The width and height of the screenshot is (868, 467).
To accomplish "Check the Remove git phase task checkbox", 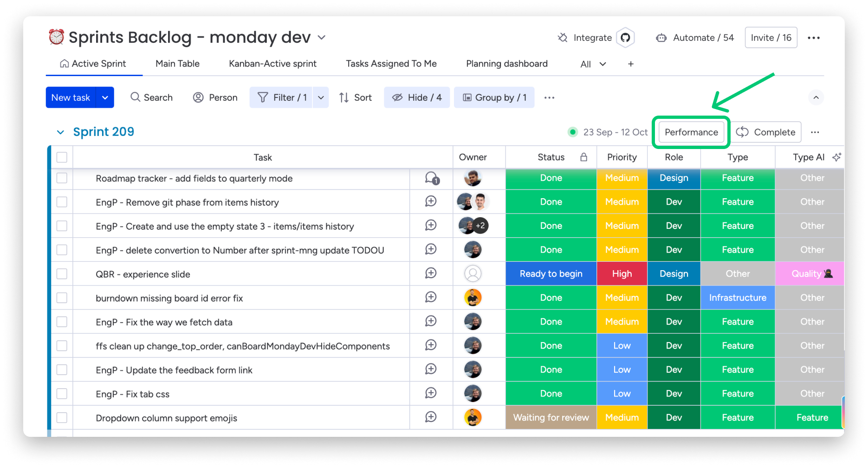I will coord(62,202).
